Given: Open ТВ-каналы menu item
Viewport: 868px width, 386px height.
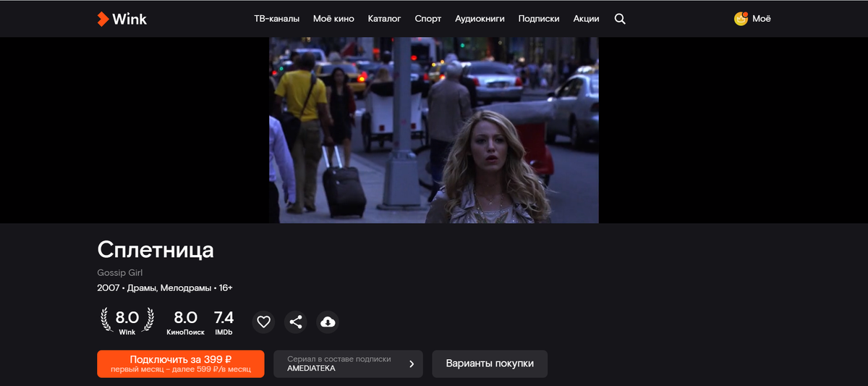Looking at the screenshot, I should (276, 19).
